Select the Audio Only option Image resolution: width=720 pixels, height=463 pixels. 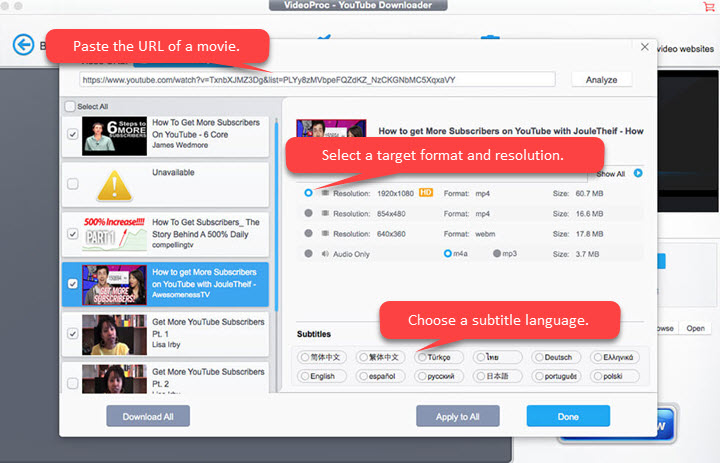(308, 254)
